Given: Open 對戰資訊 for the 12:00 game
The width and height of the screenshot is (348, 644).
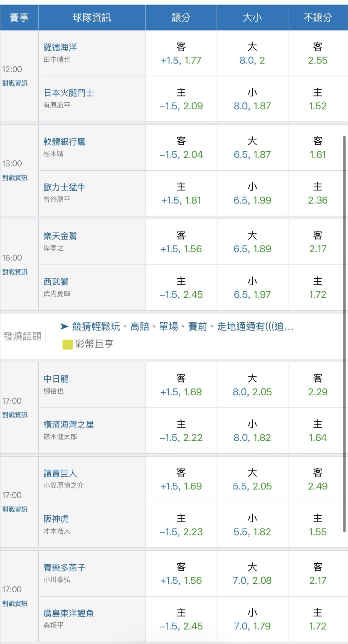Looking at the screenshot, I should pos(15,84).
